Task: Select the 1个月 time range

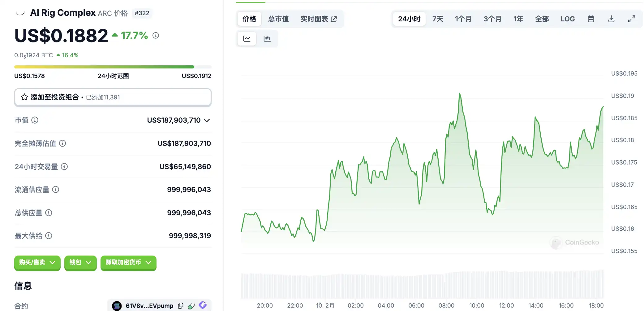Action: pyautogui.click(x=463, y=19)
